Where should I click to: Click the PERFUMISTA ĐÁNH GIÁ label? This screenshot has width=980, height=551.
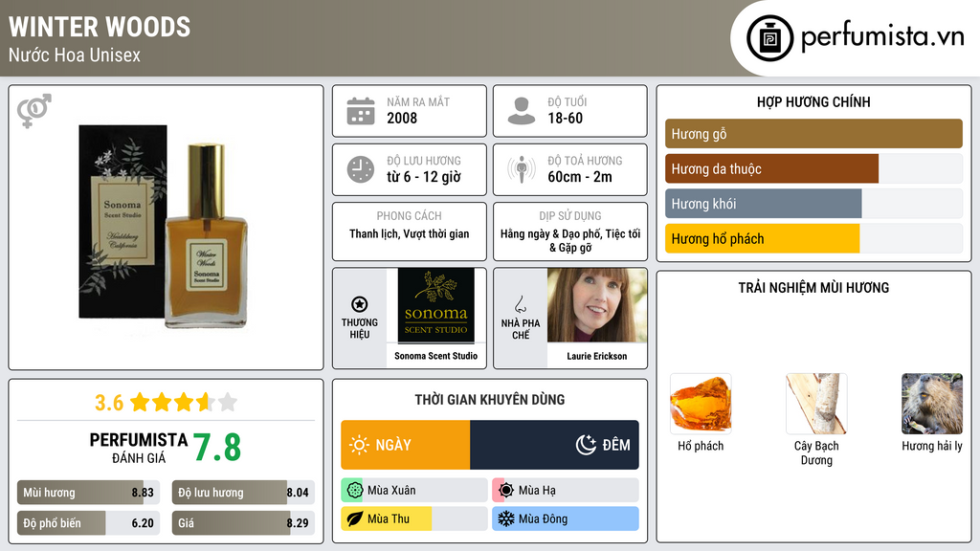tap(139, 448)
